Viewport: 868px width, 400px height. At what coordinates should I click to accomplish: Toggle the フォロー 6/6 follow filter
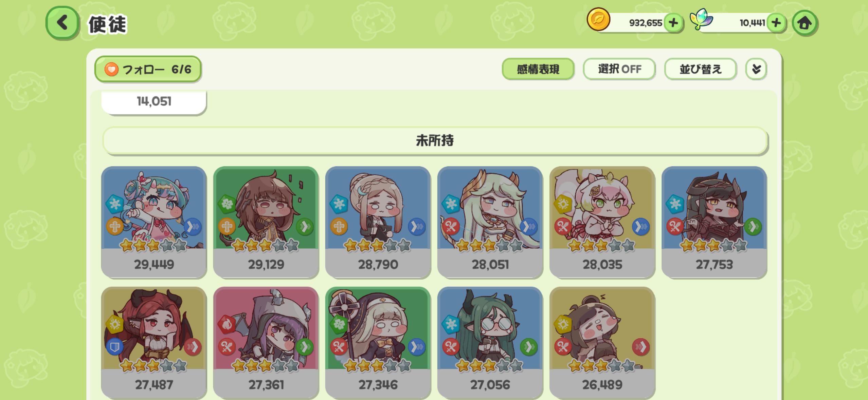pyautogui.click(x=148, y=69)
